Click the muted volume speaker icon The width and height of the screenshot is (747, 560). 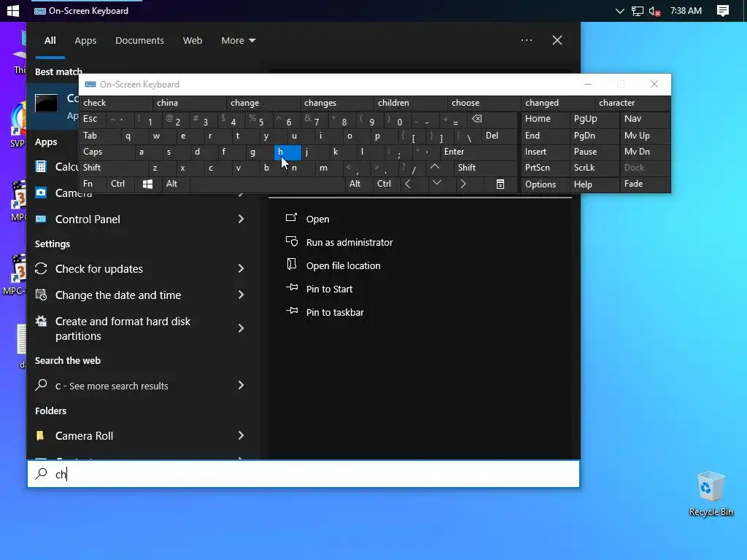[655, 11]
